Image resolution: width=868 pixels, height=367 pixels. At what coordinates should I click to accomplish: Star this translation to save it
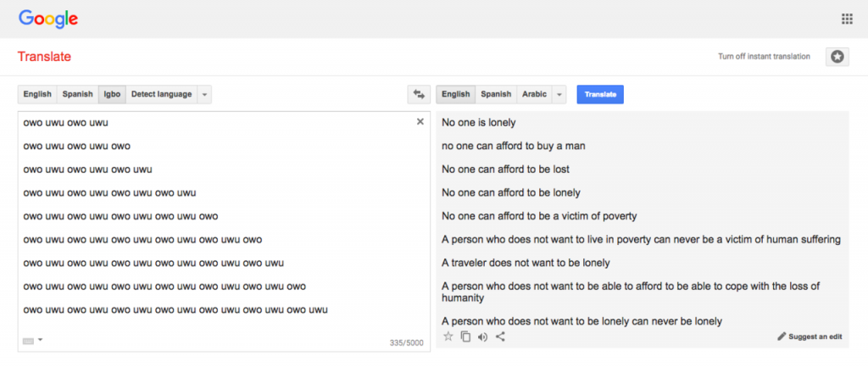(x=448, y=336)
